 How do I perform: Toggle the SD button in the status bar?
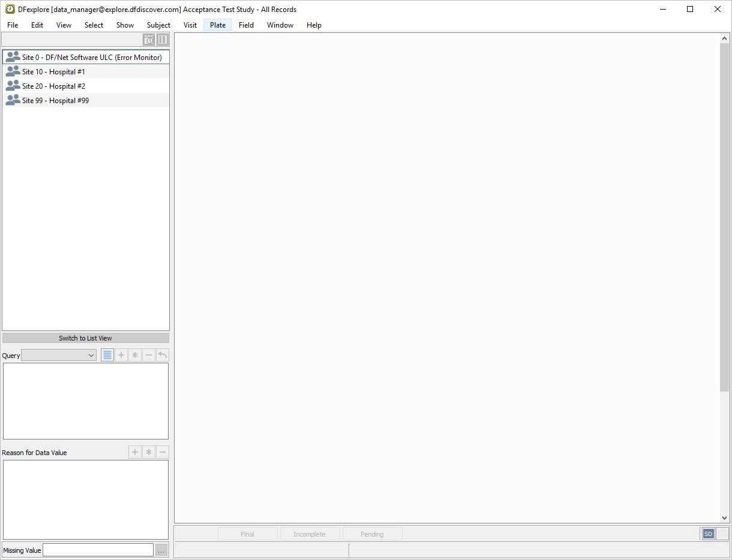point(708,534)
